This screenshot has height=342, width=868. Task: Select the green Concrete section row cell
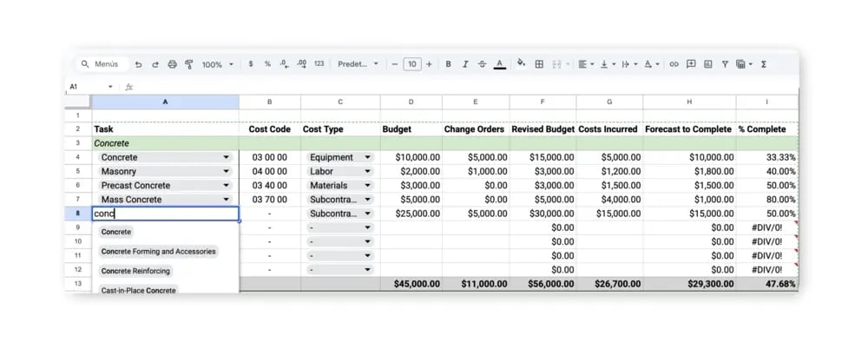click(x=166, y=143)
